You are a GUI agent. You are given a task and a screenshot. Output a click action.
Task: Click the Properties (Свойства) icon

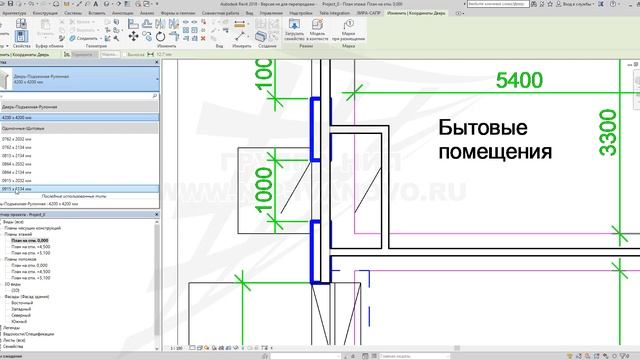[x=21, y=36]
